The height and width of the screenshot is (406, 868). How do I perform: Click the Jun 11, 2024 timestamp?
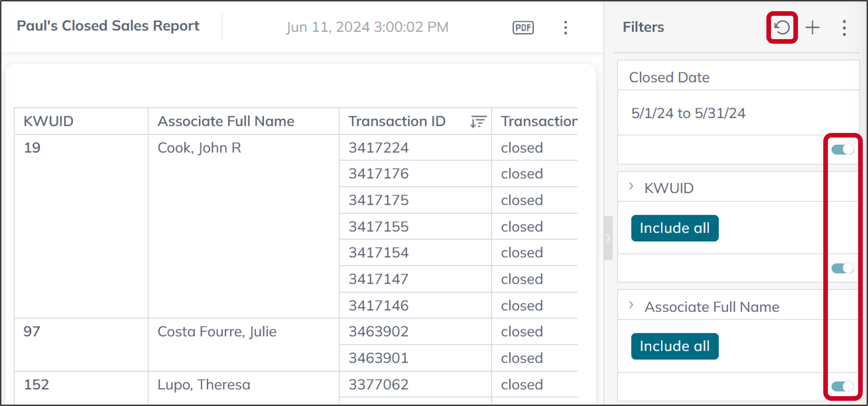(x=367, y=27)
